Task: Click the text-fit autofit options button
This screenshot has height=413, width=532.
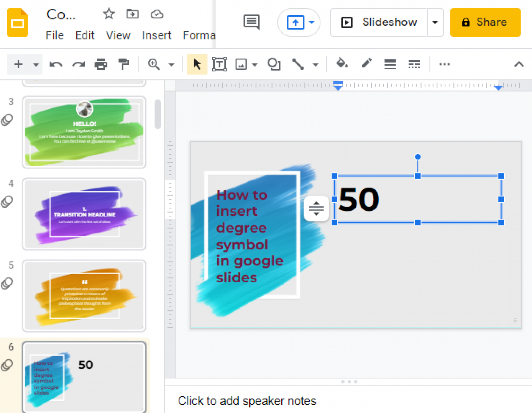Action: pyautogui.click(x=316, y=208)
